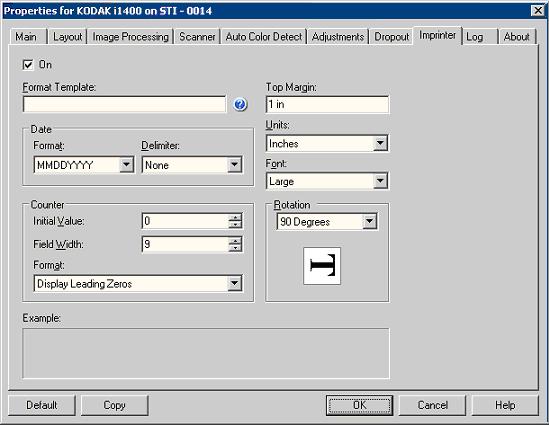The height and width of the screenshot is (425, 549).
Task: Click the Format Template text field
Action: 124,104
